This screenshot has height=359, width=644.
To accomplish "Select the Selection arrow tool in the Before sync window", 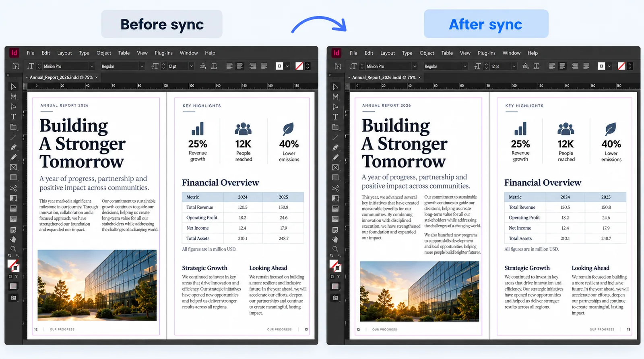I will coord(13,87).
